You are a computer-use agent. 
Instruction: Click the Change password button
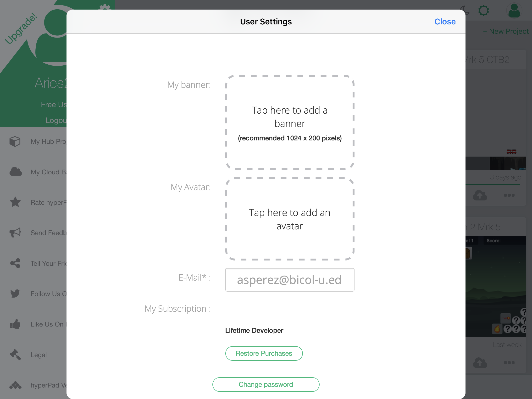tap(266, 384)
